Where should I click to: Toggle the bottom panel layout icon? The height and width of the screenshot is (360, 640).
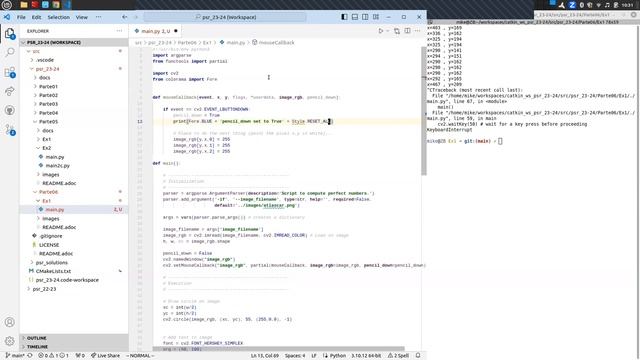point(355,17)
